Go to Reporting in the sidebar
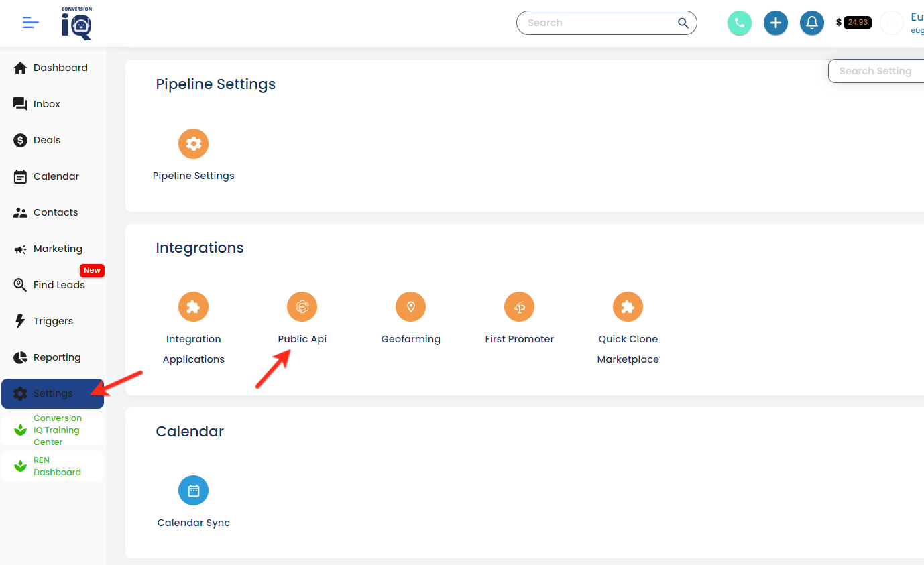Screen dimensions: 924x565 pos(52,357)
